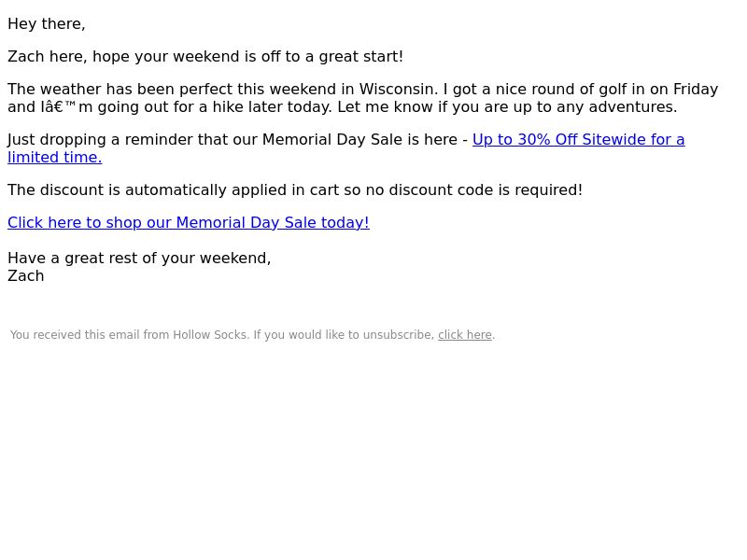Click the sentence about discount automatically applied
Image resolution: width=747 pixels, height=560 pixels.
point(295,190)
